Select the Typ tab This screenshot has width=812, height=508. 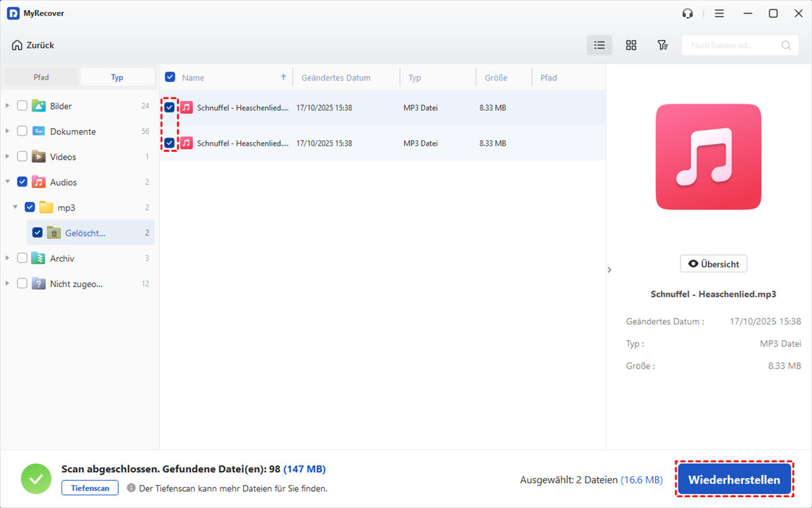tap(117, 77)
